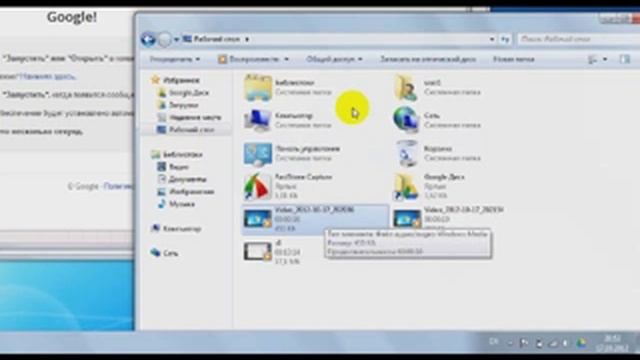
Task: Toggle the preview pane icon
Action: tap(625, 59)
